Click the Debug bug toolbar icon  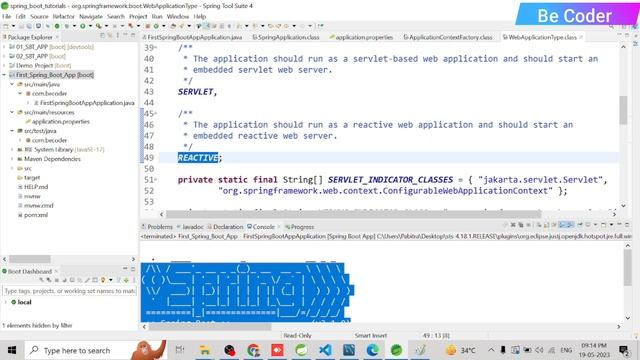pyautogui.click(x=67, y=26)
